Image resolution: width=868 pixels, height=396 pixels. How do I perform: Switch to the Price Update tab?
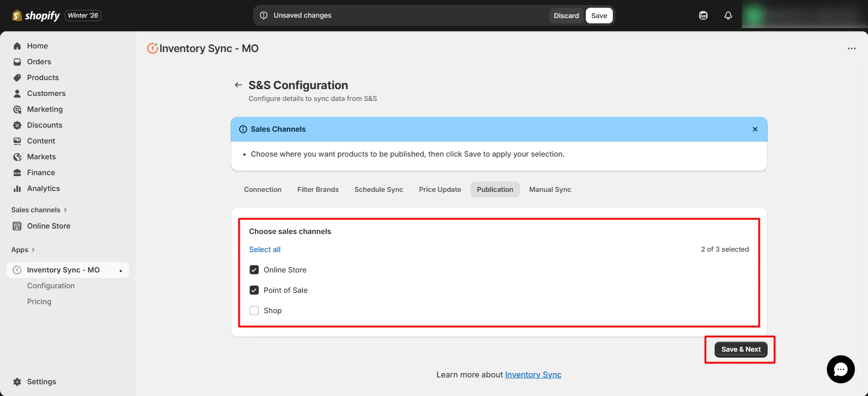[440, 190]
